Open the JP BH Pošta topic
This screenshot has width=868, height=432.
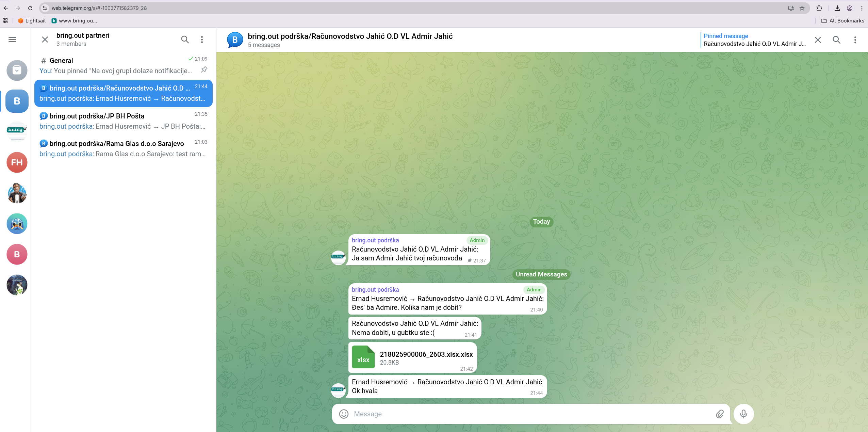(x=123, y=121)
